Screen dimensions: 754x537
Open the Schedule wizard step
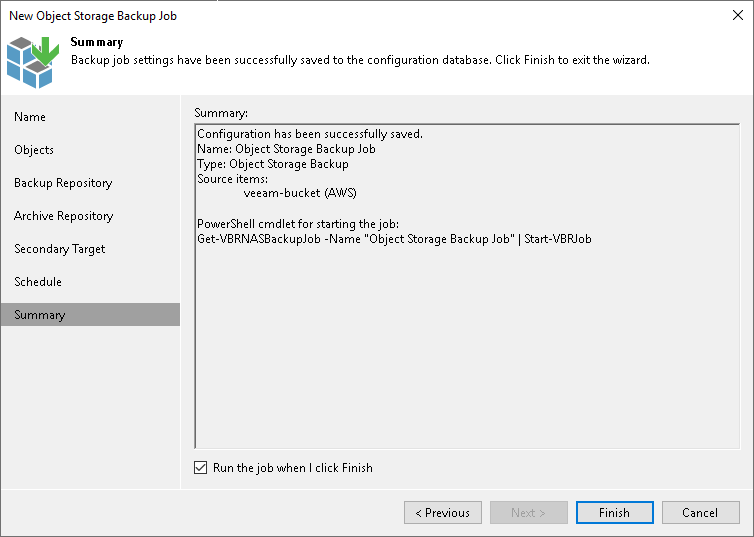point(38,282)
